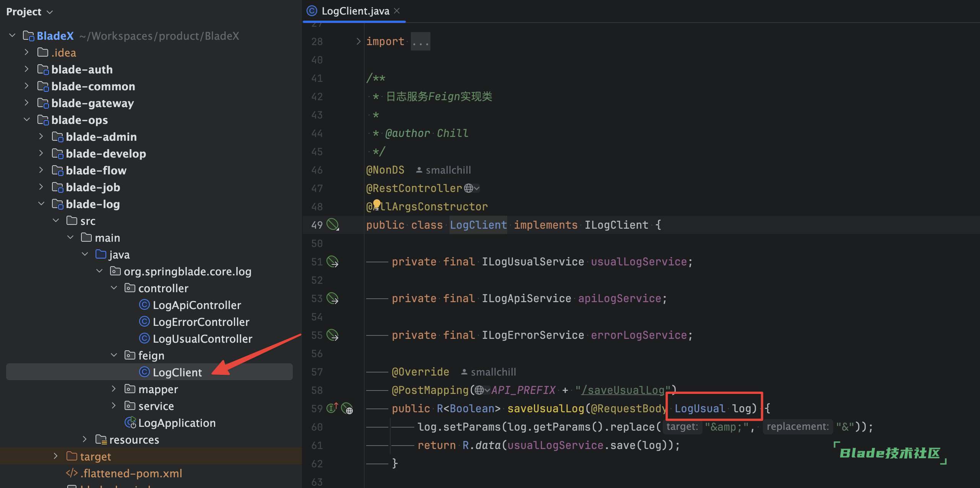
Task: Expand the blade-auth module
Action: click(27, 69)
